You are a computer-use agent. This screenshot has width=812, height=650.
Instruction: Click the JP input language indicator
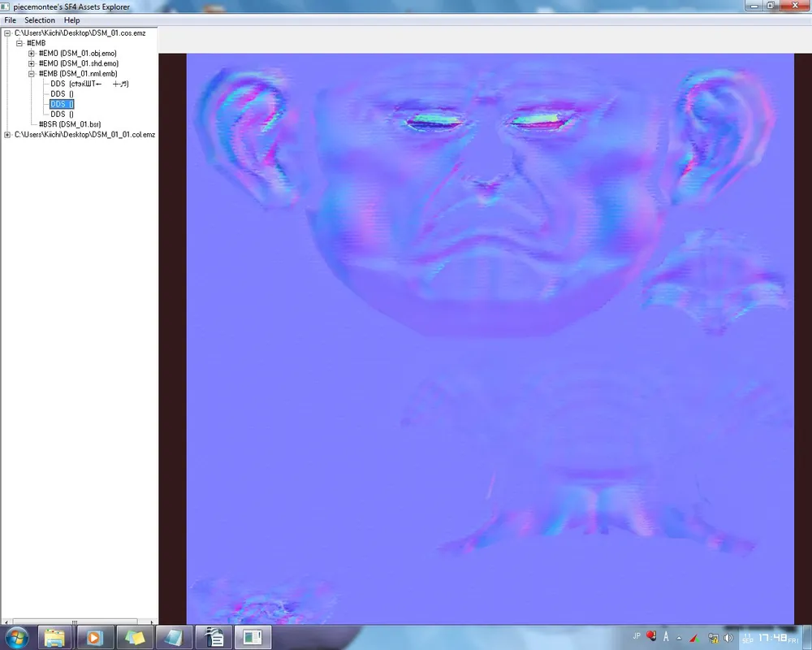coord(636,637)
